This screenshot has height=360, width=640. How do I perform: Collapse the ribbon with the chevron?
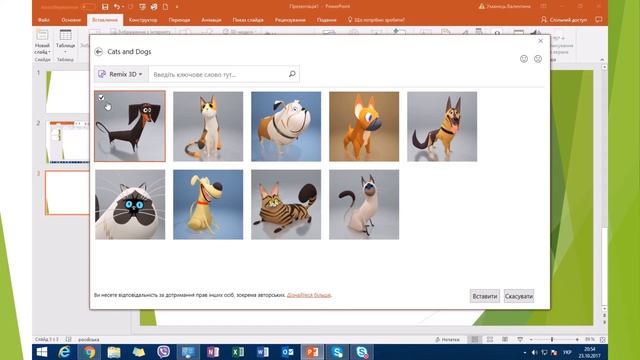tap(602, 60)
